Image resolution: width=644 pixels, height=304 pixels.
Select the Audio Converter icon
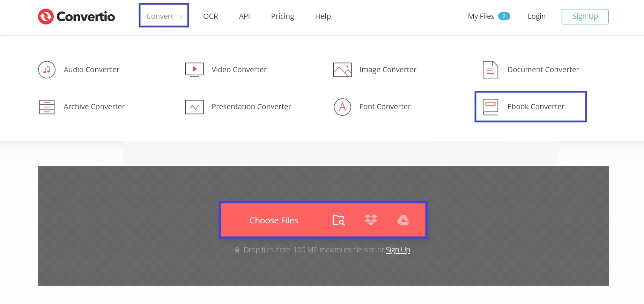pyautogui.click(x=47, y=69)
